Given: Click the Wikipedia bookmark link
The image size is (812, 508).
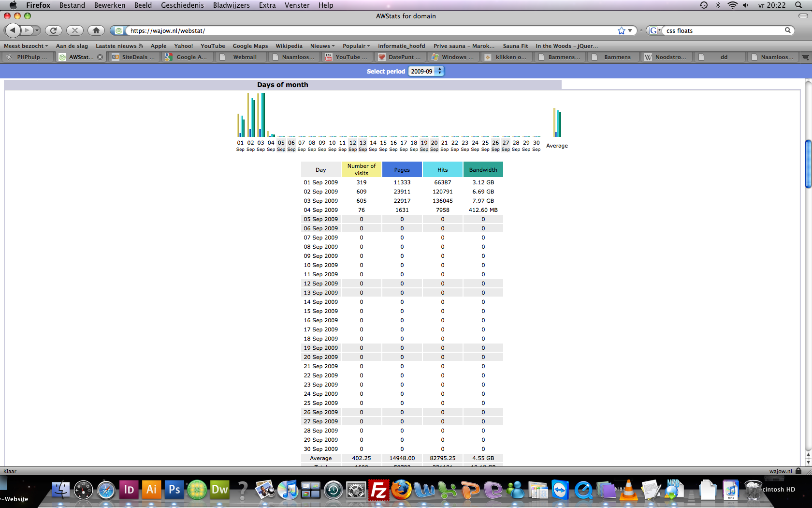Looking at the screenshot, I should pos(289,46).
